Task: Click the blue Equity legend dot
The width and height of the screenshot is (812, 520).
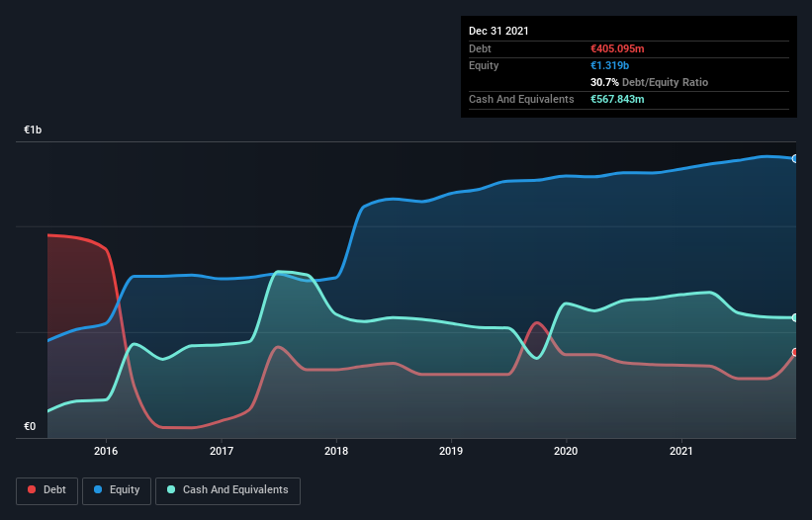Action: coord(98,489)
